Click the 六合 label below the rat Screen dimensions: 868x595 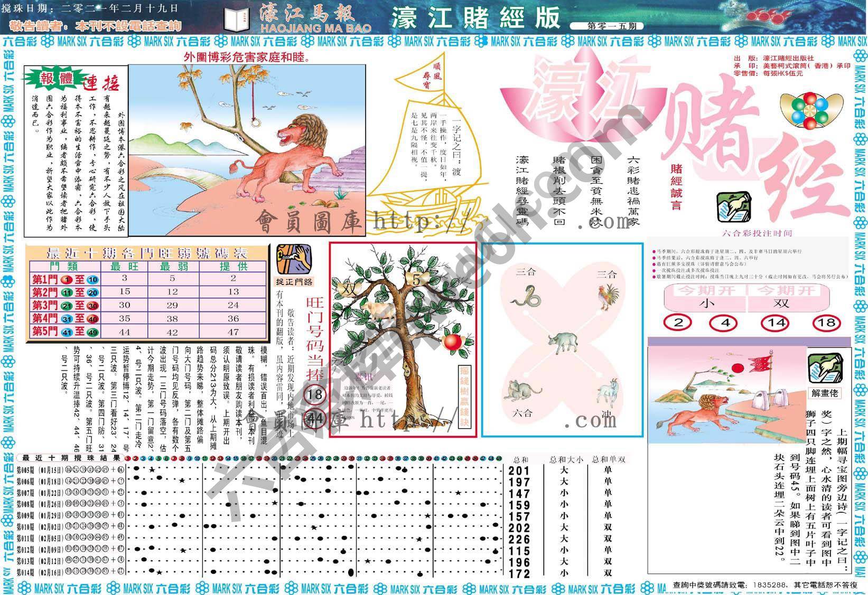(522, 413)
